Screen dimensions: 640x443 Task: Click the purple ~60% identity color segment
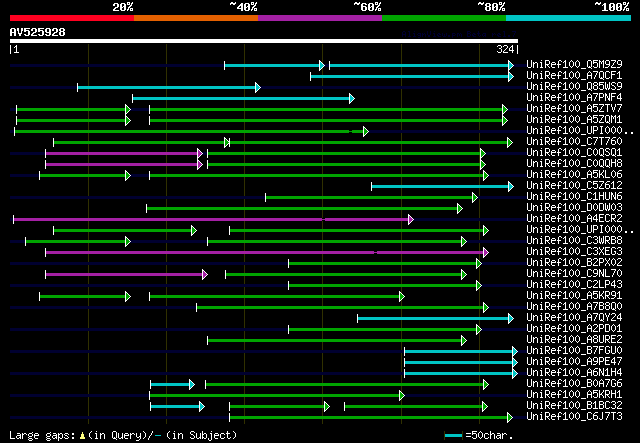tap(320, 18)
